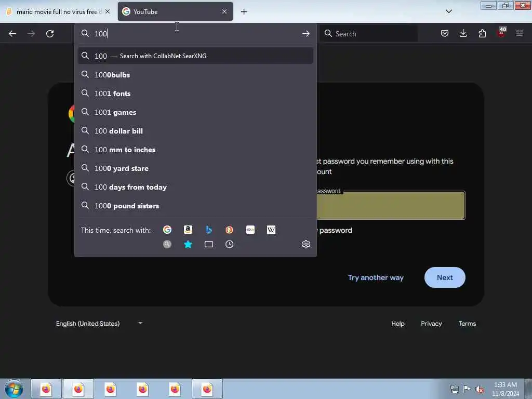Open the Action Center flag tray icon
532x399 pixels.
(x=467, y=389)
